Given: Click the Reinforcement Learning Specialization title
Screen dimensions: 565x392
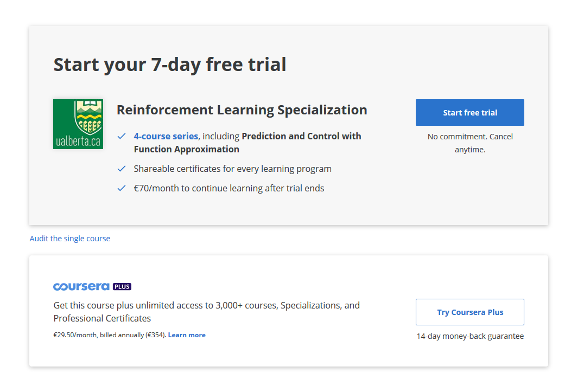Looking at the screenshot, I should click(x=242, y=110).
